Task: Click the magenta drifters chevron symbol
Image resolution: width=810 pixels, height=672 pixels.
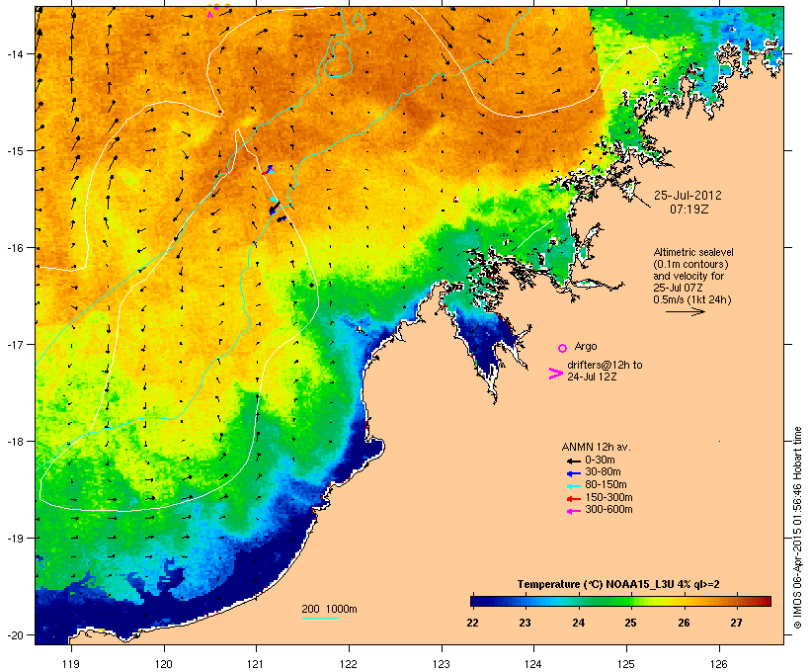Action: [555, 374]
